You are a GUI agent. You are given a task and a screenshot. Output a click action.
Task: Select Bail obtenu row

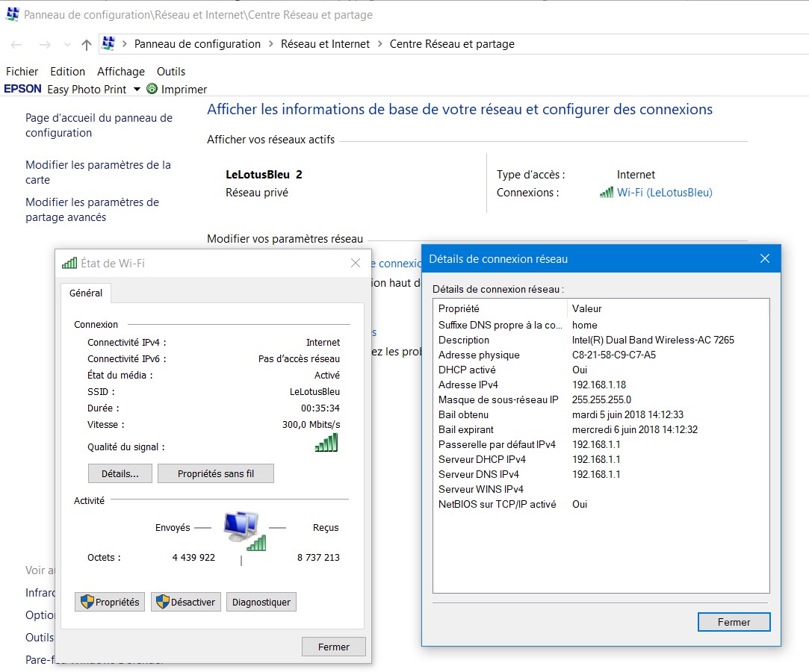click(x=601, y=414)
